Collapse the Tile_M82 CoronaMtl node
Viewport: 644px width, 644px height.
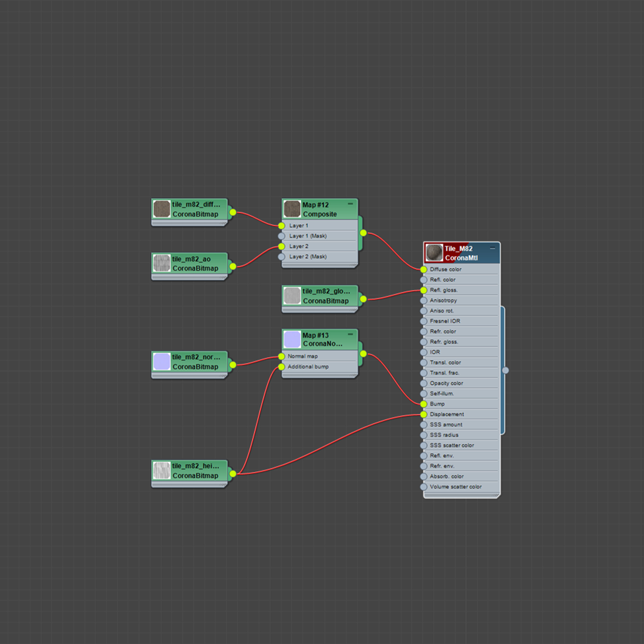492,248
